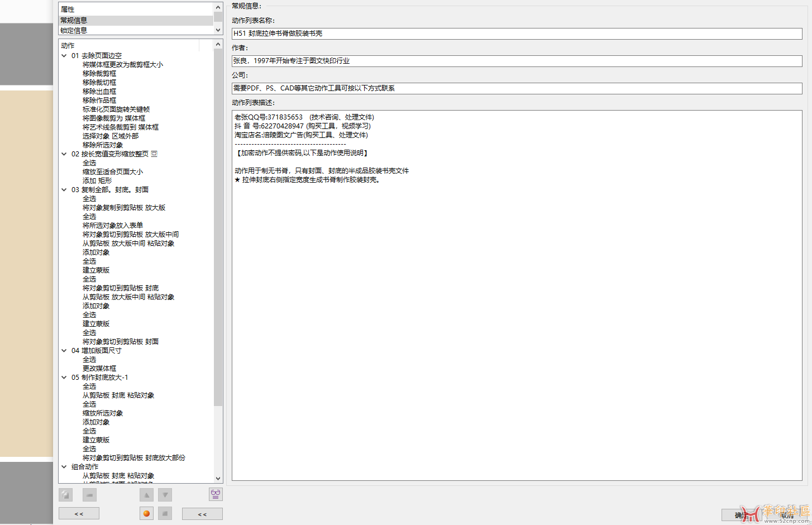Click the action list vertical scrollbar thumb
This screenshot has height=525, width=812.
[x=218, y=227]
